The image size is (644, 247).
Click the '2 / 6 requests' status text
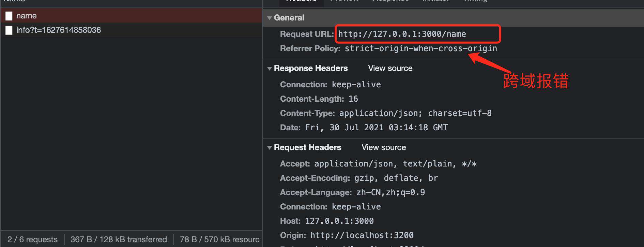coord(32,239)
